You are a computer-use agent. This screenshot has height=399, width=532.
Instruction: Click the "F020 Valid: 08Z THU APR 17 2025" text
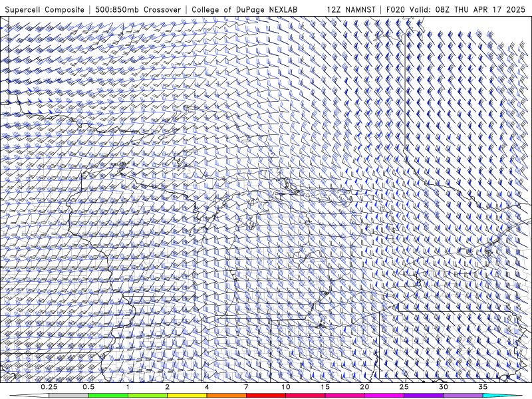pos(456,9)
